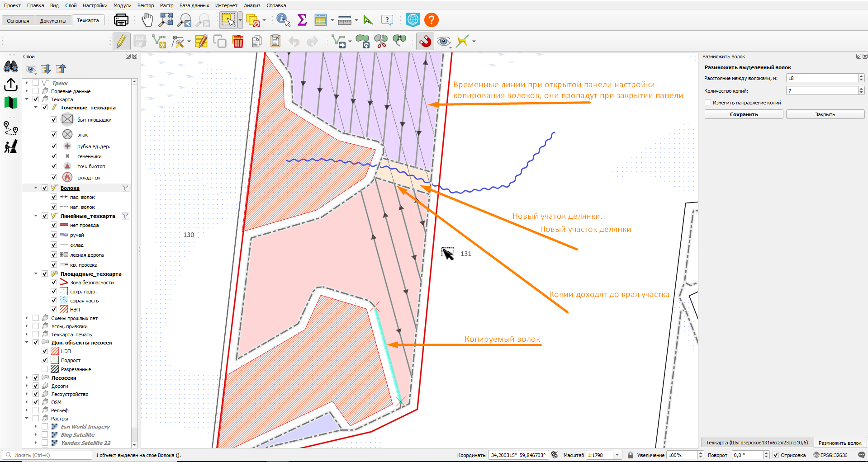Toggle the Snapping magnet icon
Screen dimensions: 868x462
(425, 41)
